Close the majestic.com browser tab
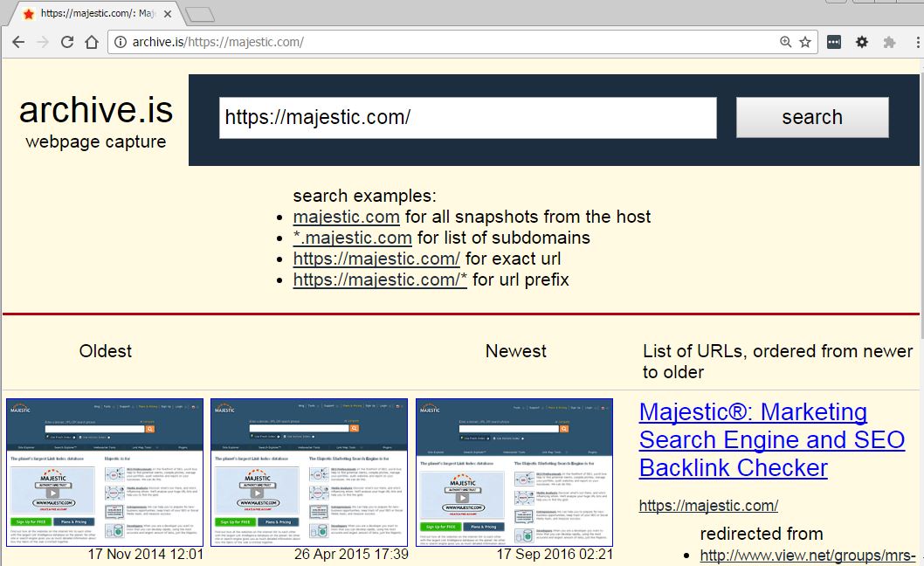 click(x=168, y=14)
